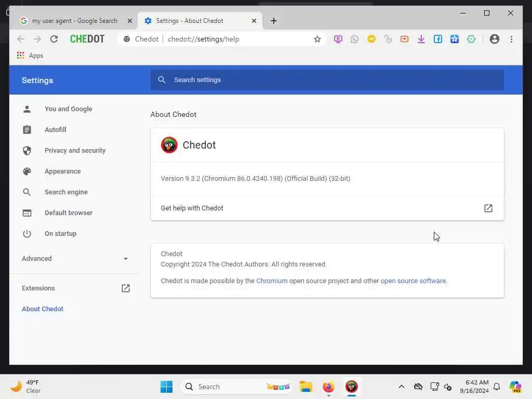Viewport: 532px width, 399px height.
Task: Bookmark this page with the star icon
Action: tap(317, 39)
